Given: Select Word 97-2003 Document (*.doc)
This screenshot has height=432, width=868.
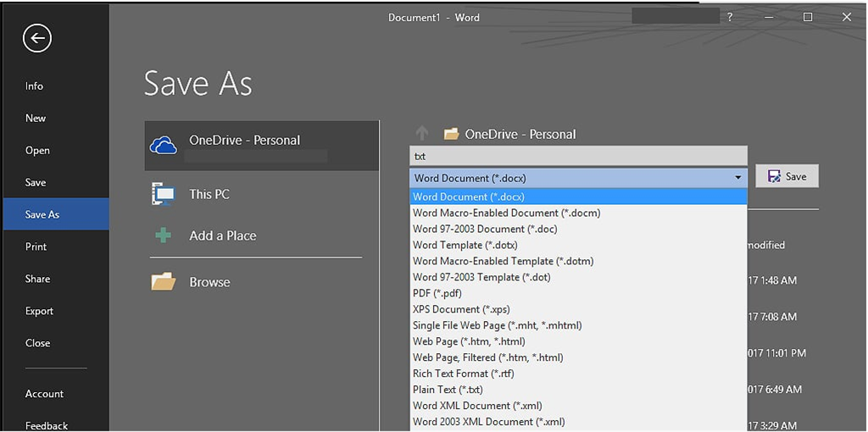Looking at the screenshot, I should (x=485, y=229).
